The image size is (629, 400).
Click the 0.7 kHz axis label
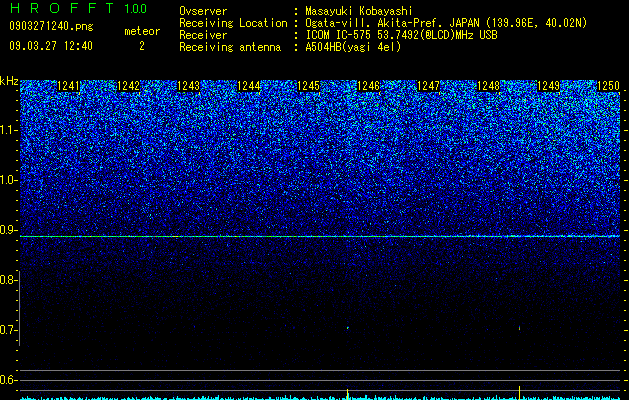[8, 330]
